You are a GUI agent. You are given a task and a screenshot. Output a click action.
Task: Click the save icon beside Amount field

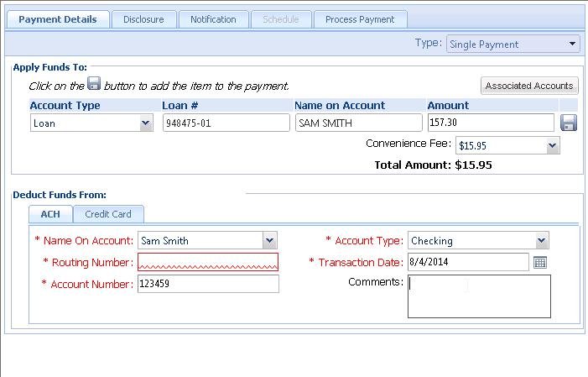coord(569,123)
